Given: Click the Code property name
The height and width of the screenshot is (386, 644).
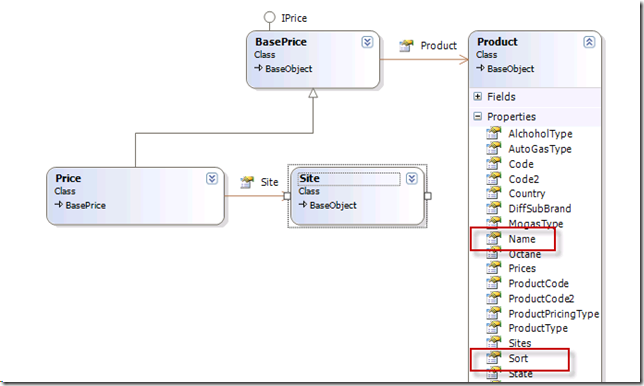Looking at the screenshot, I should coord(521,164).
